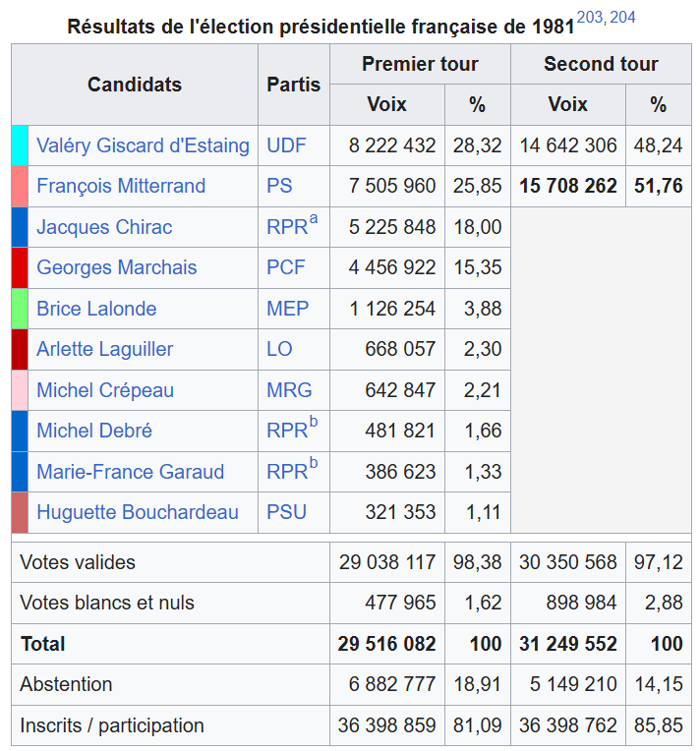Click the Candidats column header
The image size is (700, 751).
click(x=135, y=85)
